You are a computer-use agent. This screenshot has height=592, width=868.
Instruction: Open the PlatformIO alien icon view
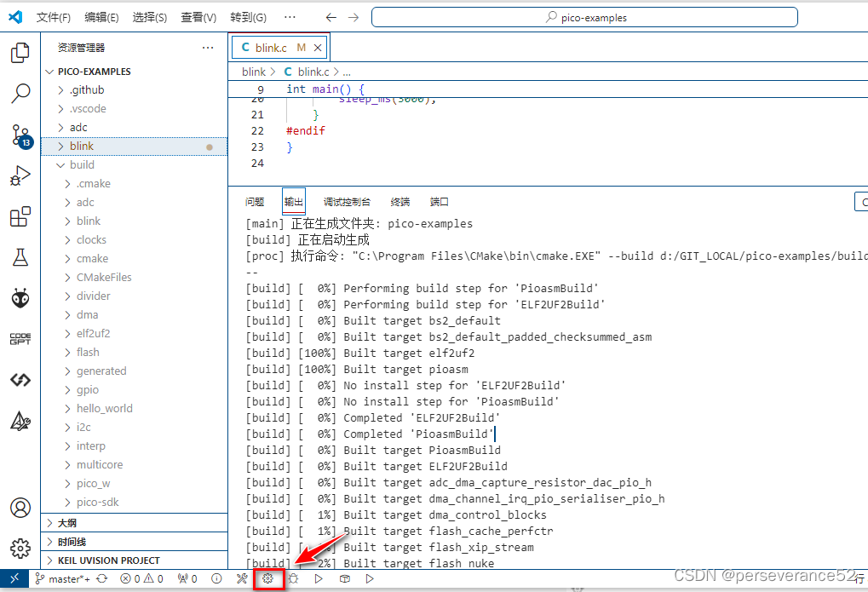pyautogui.click(x=20, y=298)
